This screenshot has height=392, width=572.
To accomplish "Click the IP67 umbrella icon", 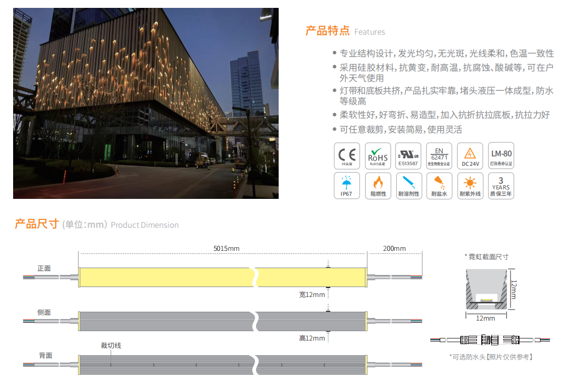I will (x=347, y=186).
